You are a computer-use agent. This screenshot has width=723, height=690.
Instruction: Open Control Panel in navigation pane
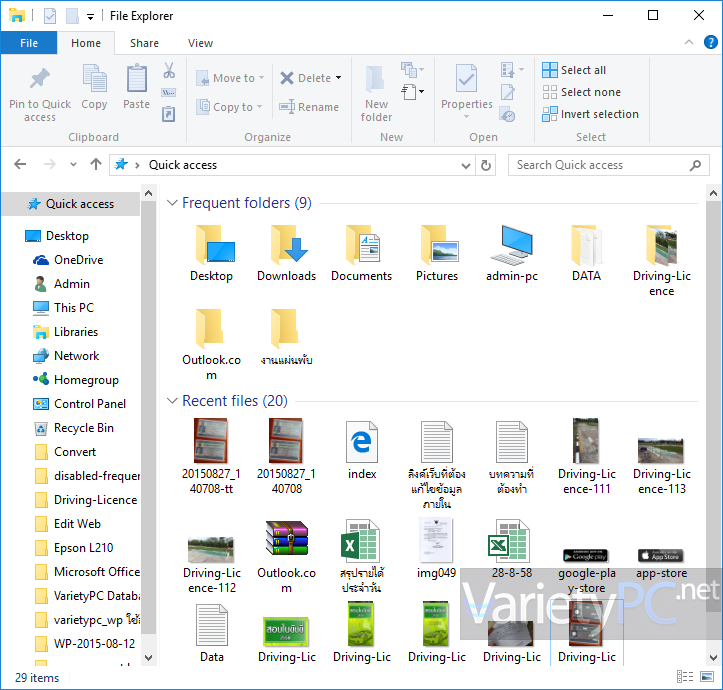tap(79, 404)
